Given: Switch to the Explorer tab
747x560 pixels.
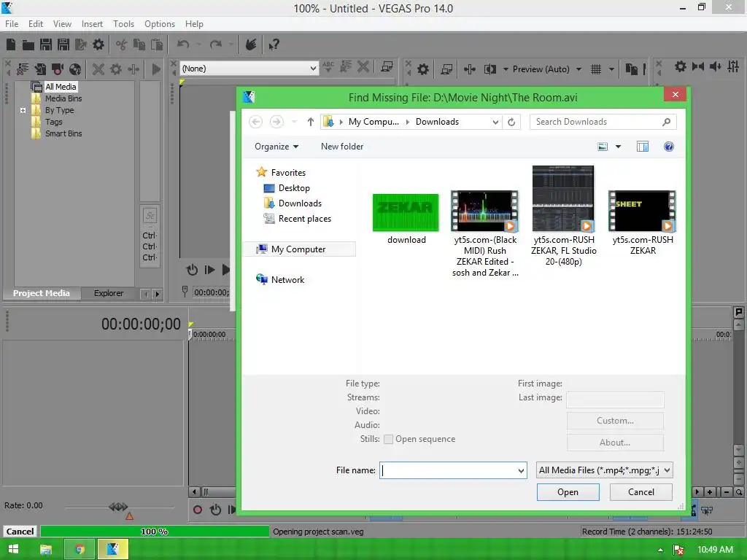Looking at the screenshot, I should [x=109, y=293].
